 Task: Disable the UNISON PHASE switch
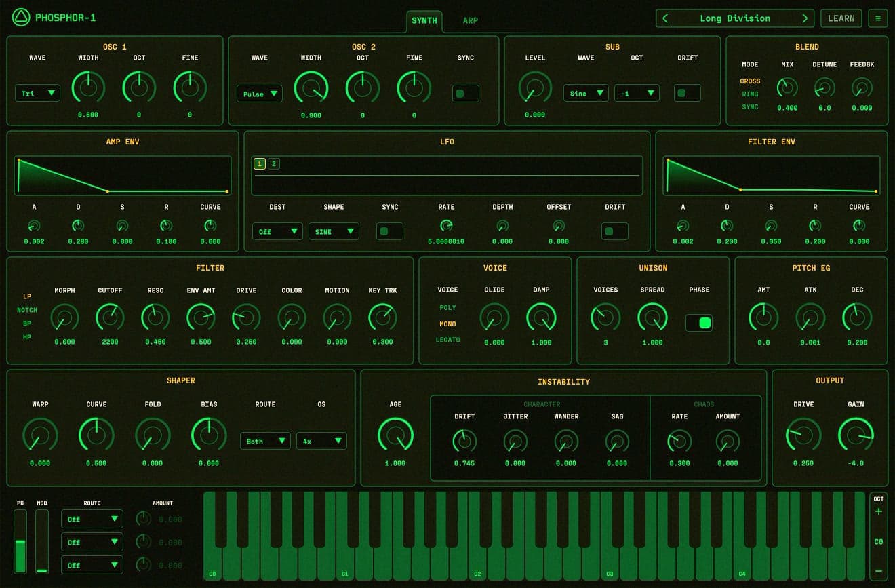699,323
